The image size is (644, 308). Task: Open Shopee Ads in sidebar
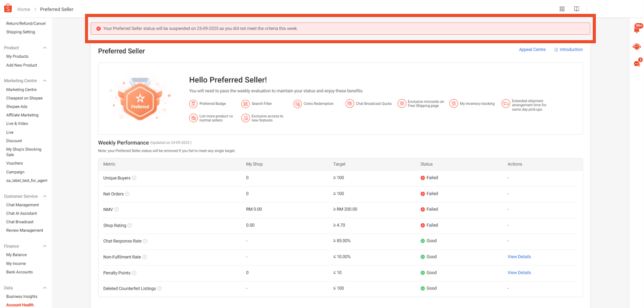pos(17,106)
